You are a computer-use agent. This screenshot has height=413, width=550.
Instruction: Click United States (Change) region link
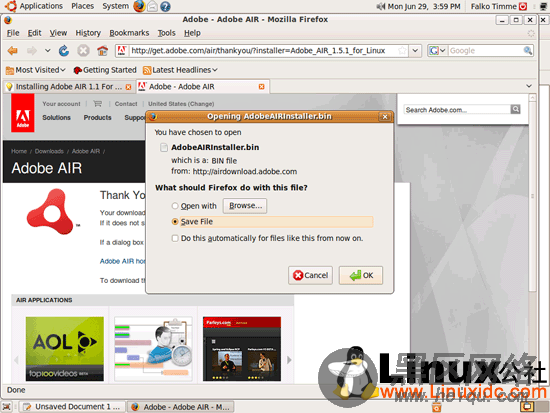[x=181, y=104]
